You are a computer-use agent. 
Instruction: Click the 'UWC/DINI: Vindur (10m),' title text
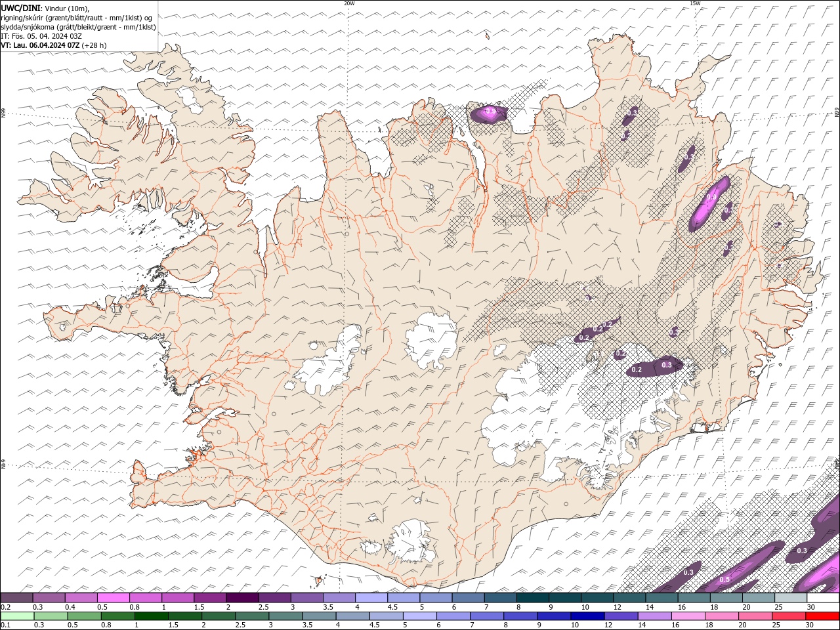45,8
